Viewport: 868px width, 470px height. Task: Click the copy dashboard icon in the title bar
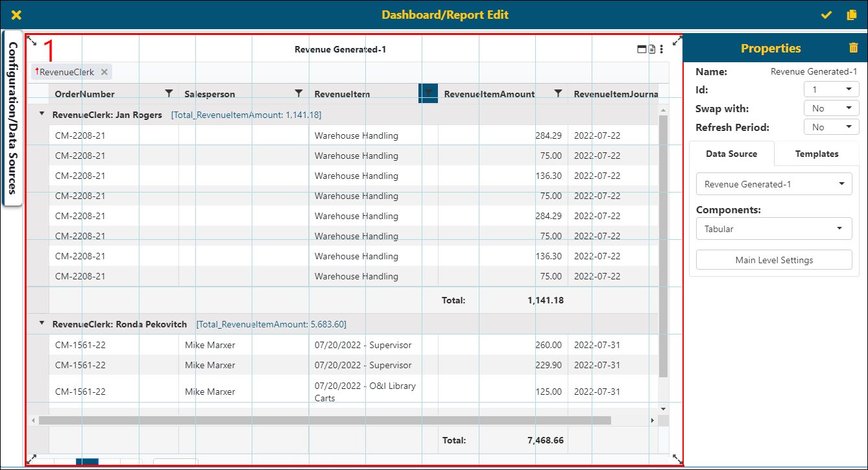[852, 14]
